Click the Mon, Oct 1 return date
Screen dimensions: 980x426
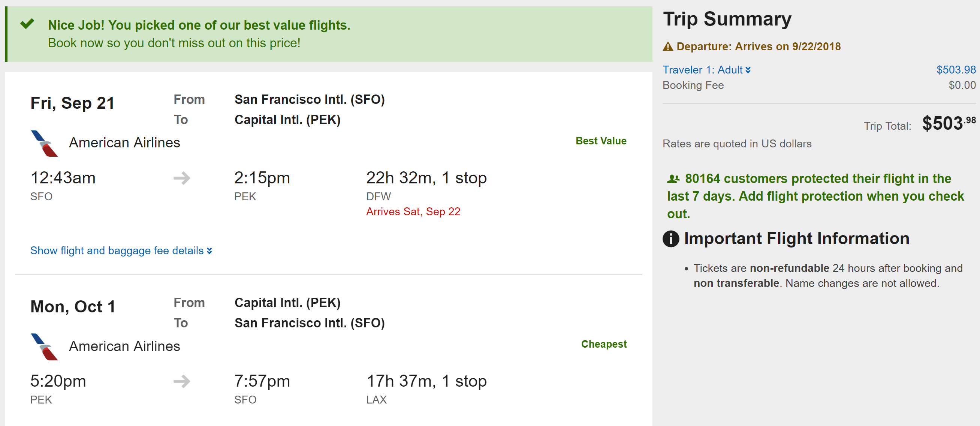click(73, 306)
